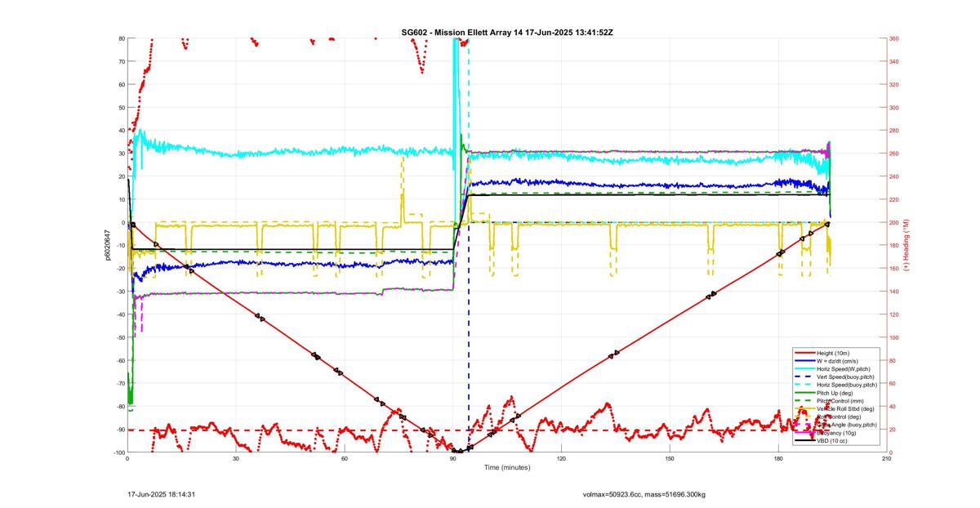
Task: Click the left axis tick label '-50'
Action: (x=120, y=337)
